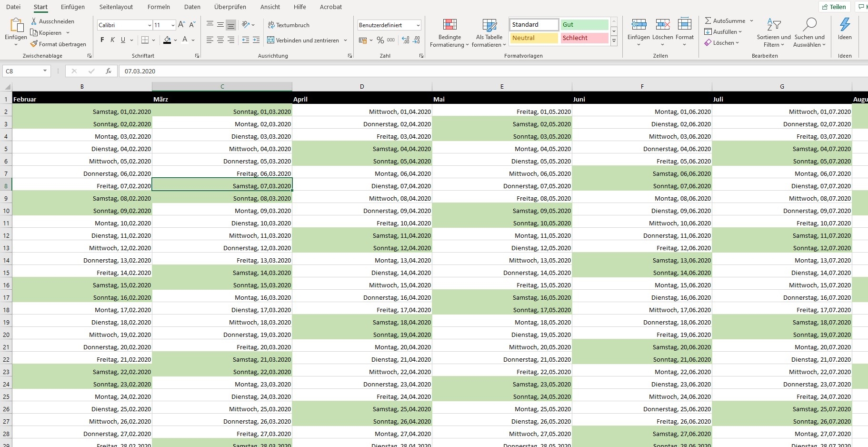Enable Textumbruch wrap text
The image size is (868, 447).
tap(289, 25)
